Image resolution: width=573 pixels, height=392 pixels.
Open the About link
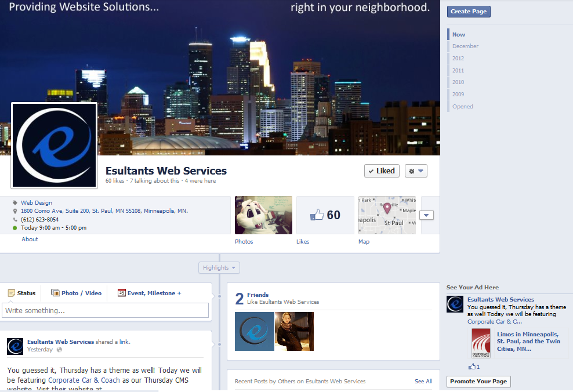click(x=30, y=239)
